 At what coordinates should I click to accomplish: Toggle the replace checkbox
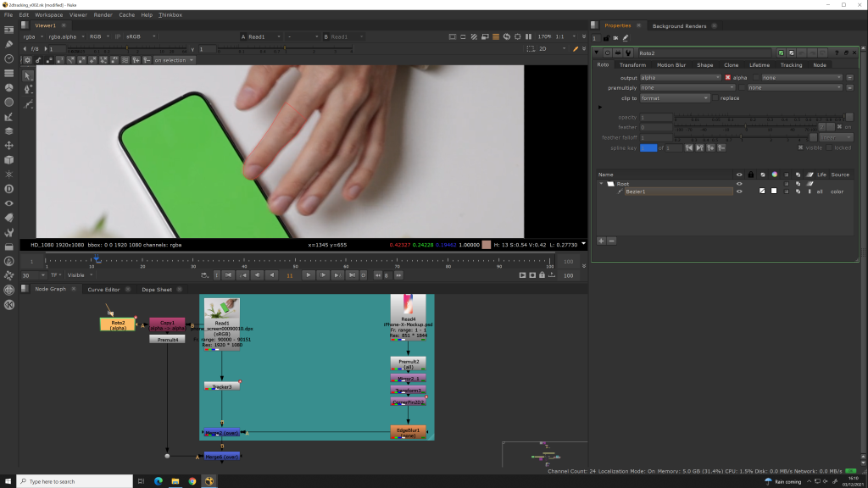tap(715, 98)
